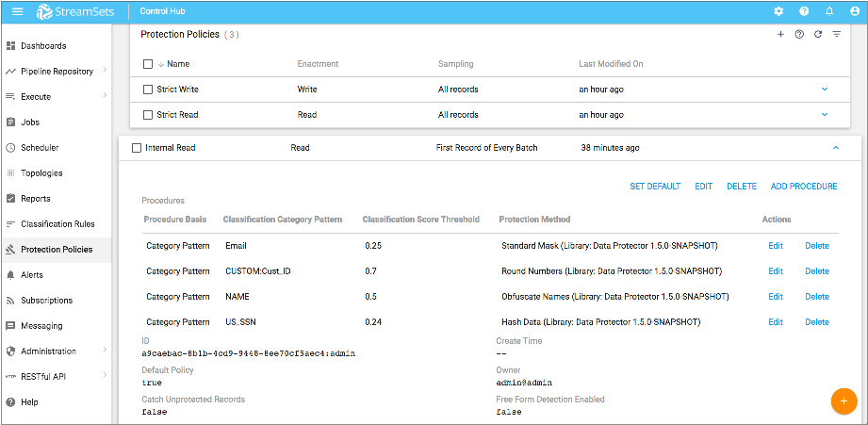Open the hamburger navigation menu

(17, 11)
